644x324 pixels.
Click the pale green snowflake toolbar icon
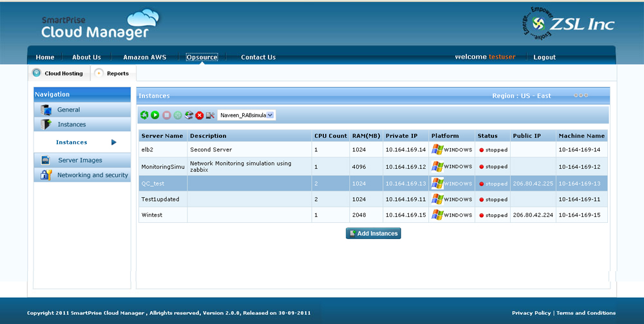(x=177, y=115)
